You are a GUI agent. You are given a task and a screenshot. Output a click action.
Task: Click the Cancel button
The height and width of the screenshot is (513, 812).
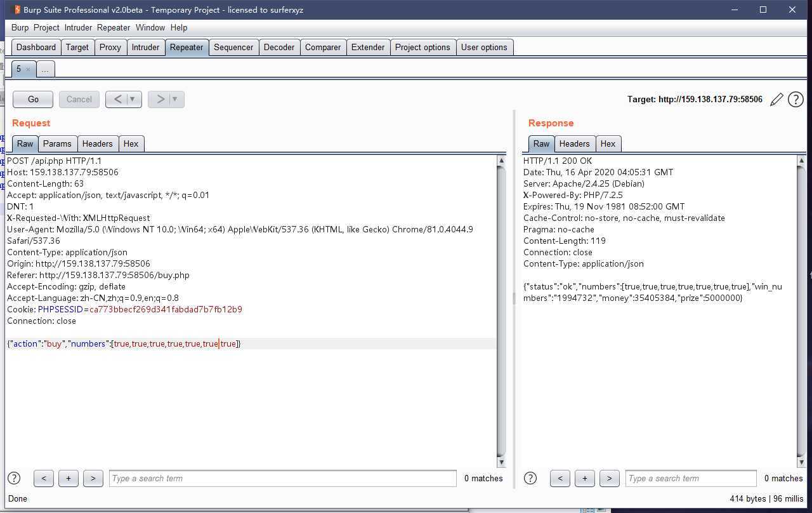pos(79,99)
